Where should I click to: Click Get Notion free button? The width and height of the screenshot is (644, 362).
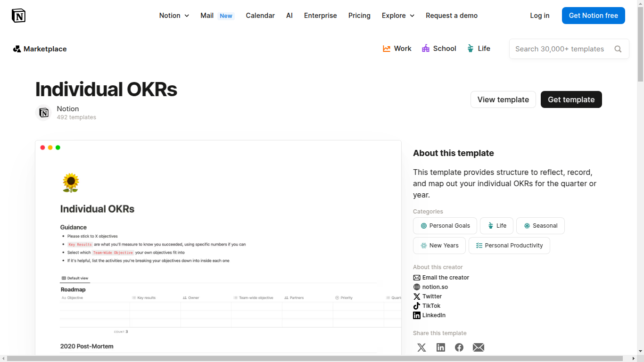coord(594,16)
